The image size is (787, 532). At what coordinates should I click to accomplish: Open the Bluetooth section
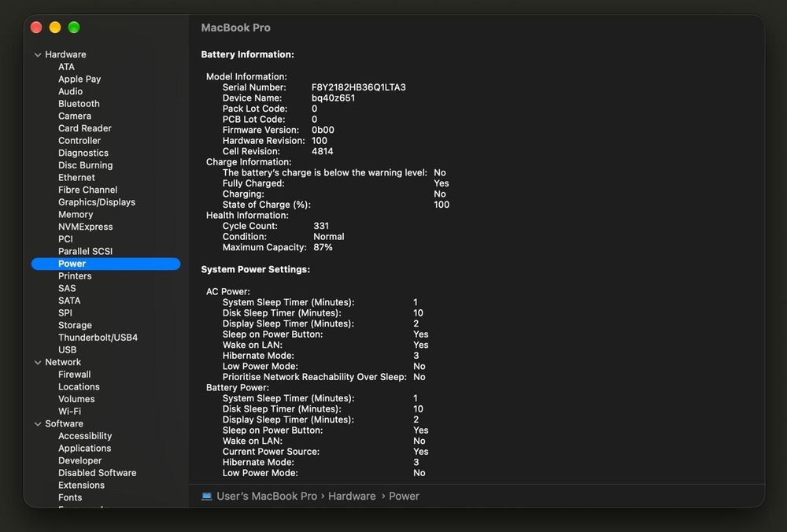pos(79,104)
